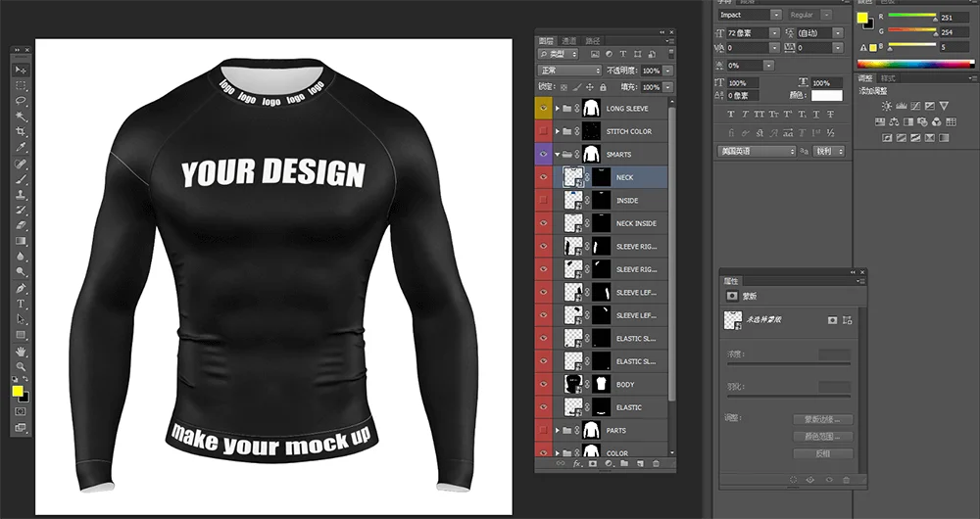The image size is (980, 519).
Task: Expand the LONG SLEEVE group
Action: [x=558, y=108]
